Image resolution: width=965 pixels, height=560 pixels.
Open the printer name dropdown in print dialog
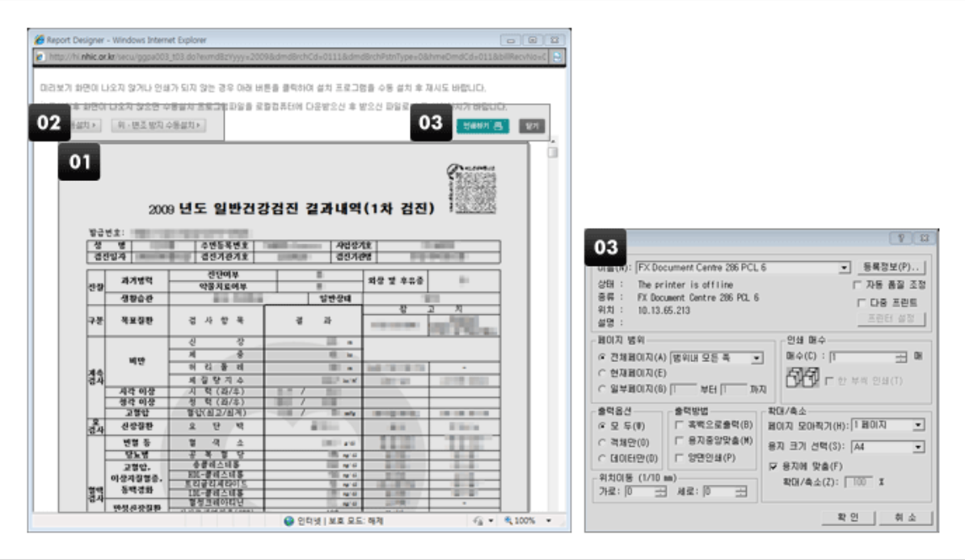click(x=845, y=267)
